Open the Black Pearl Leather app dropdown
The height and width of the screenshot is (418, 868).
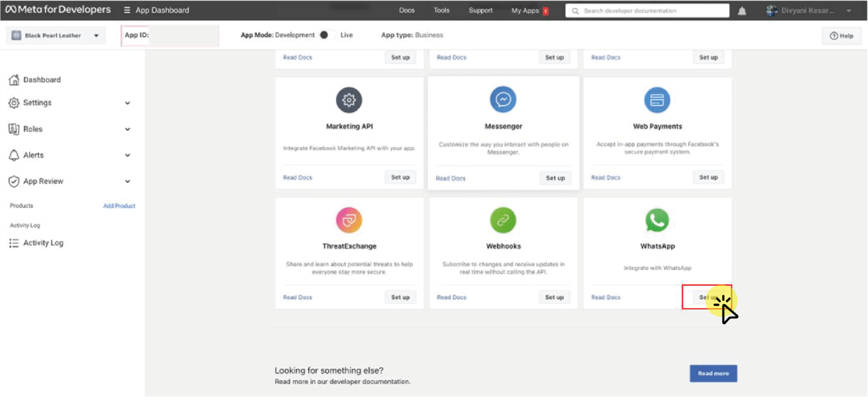click(97, 36)
